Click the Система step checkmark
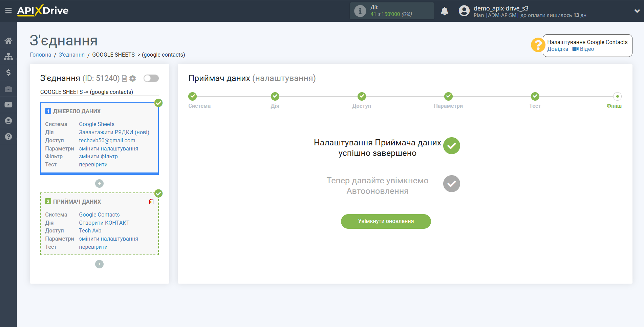 [x=193, y=96]
